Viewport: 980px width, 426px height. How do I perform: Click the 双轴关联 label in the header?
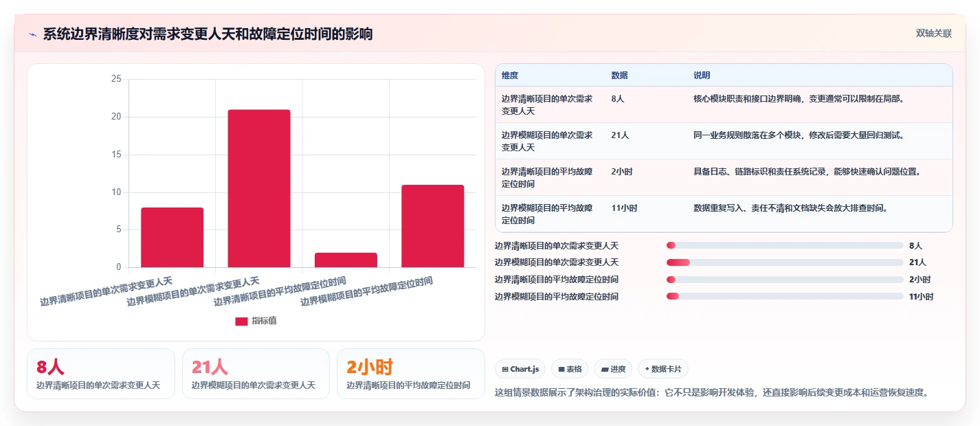(x=933, y=34)
